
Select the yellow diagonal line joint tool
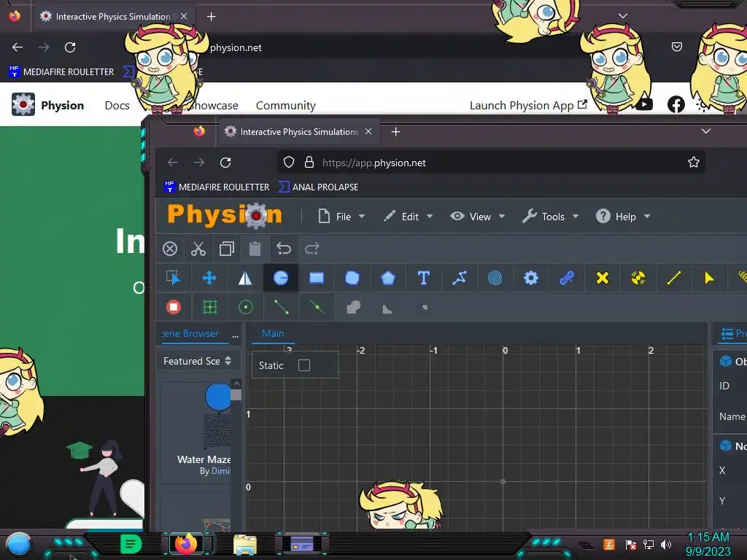tap(673, 278)
